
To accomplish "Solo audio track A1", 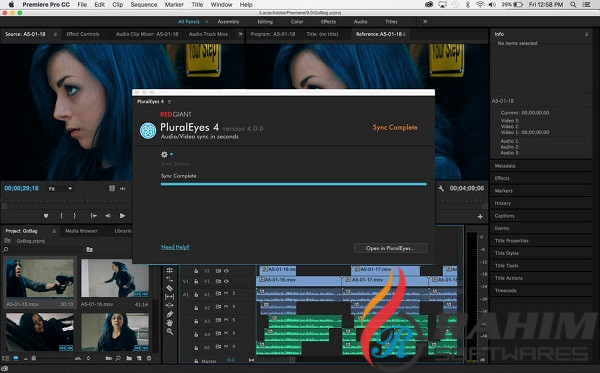I will click(x=234, y=293).
